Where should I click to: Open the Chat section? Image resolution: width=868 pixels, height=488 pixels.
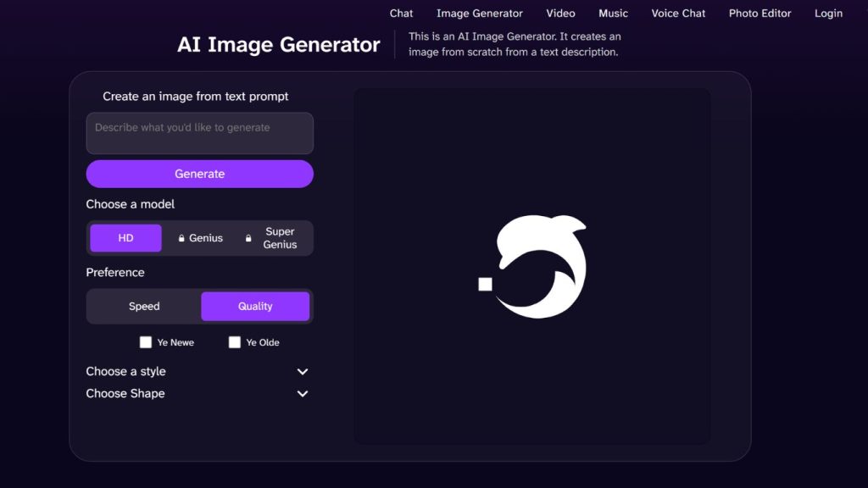point(400,13)
